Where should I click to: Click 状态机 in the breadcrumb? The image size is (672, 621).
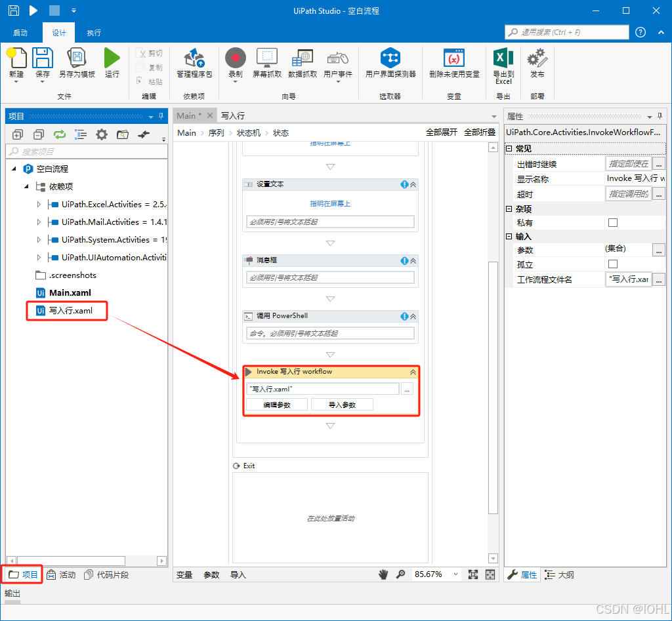[x=249, y=132]
